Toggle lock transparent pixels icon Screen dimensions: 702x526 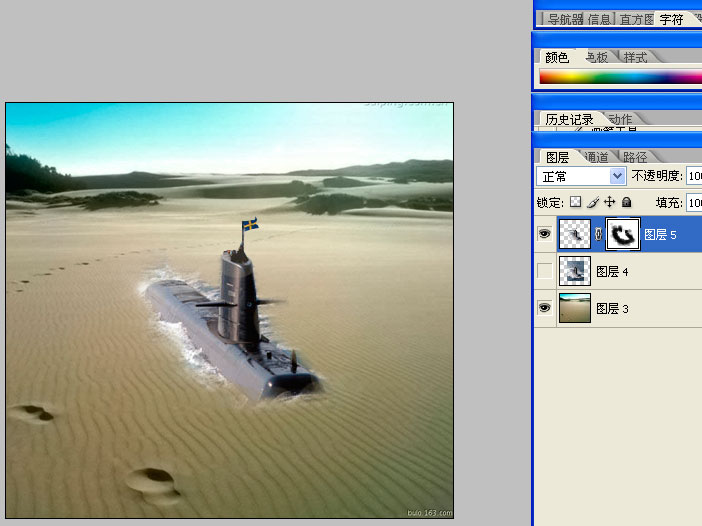tap(575, 202)
